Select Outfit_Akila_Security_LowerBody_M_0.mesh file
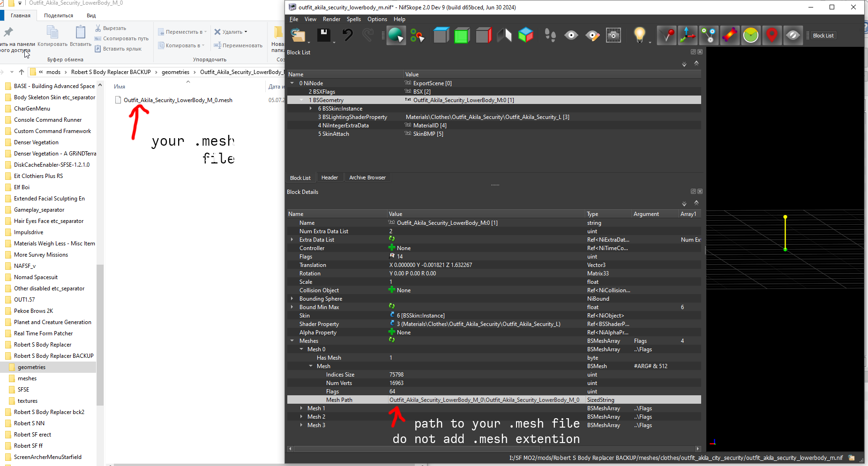 [x=178, y=100]
